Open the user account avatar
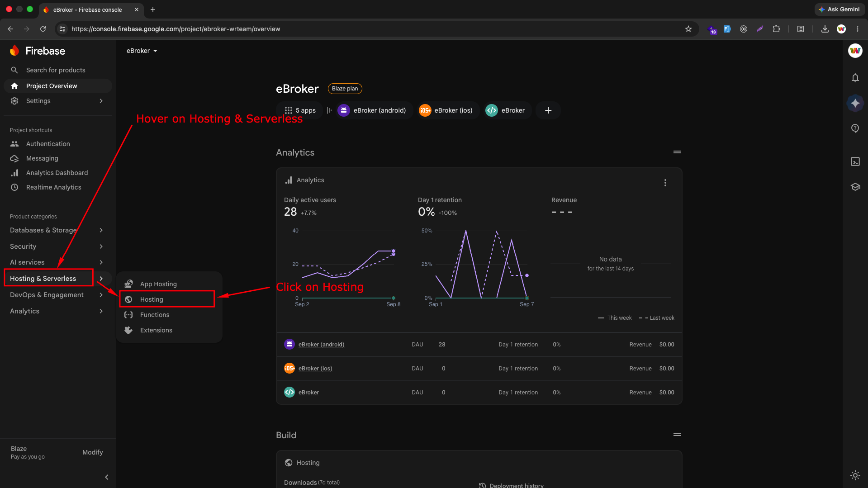This screenshot has width=868, height=488. coord(855,51)
